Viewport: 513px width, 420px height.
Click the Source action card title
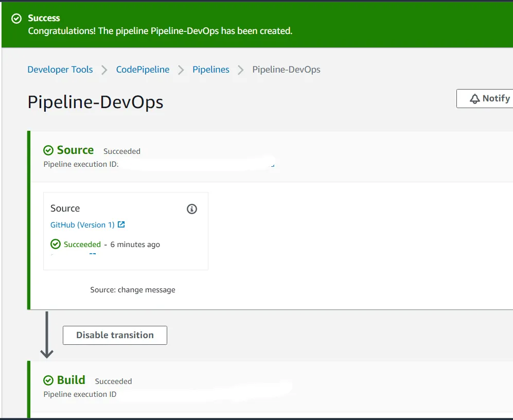click(x=65, y=208)
